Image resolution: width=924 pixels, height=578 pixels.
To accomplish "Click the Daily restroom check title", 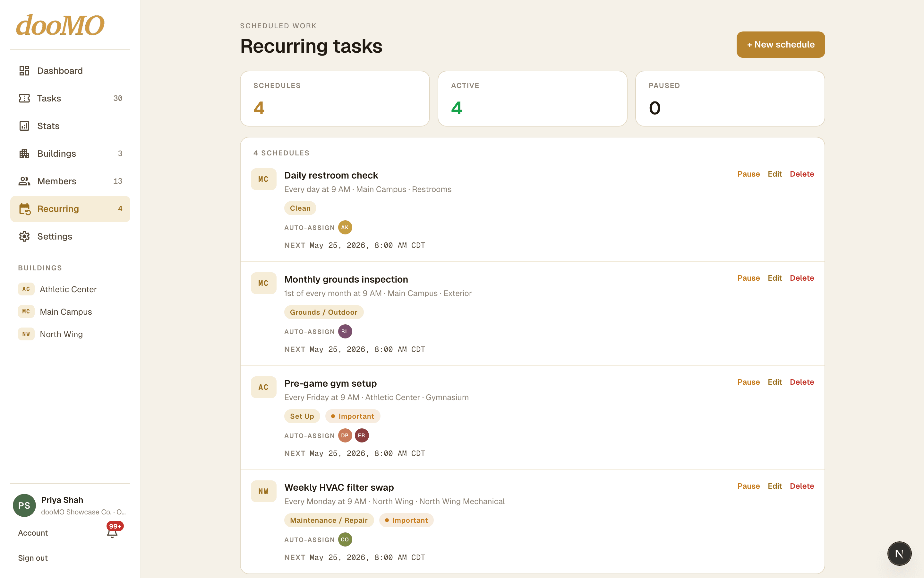I will (x=331, y=175).
